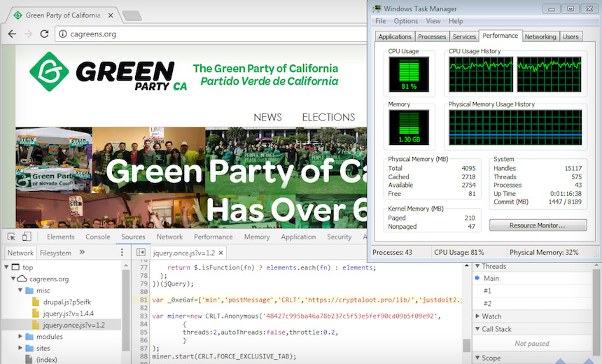Open the DevTools Sources tab
This screenshot has height=364, width=602.
[133, 237]
